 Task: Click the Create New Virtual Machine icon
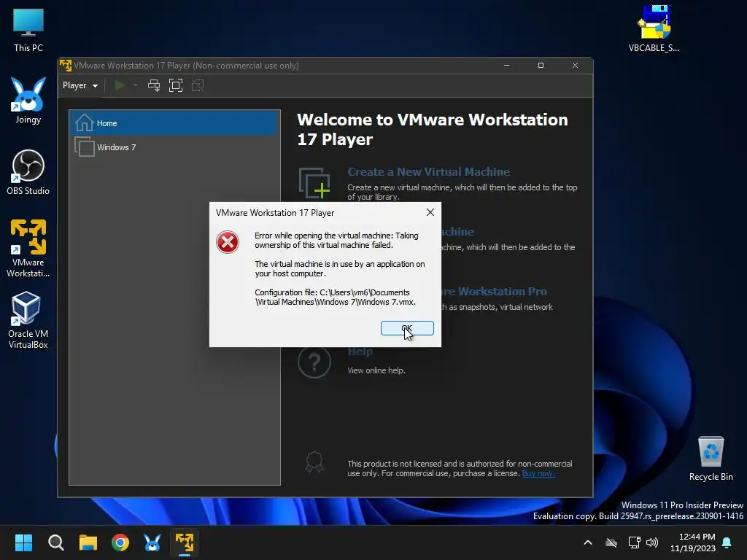click(314, 183)
